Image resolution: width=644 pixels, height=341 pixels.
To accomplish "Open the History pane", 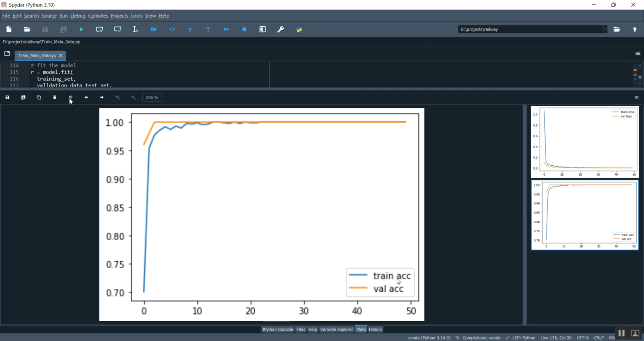I will point(375,329).
